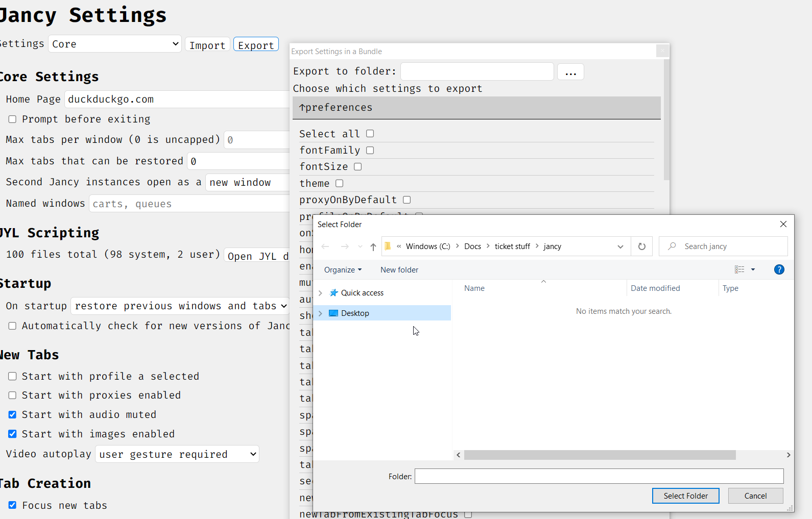Click the Import settings button
The width and height of the screenshot is (812, 519).
[207, 45]
